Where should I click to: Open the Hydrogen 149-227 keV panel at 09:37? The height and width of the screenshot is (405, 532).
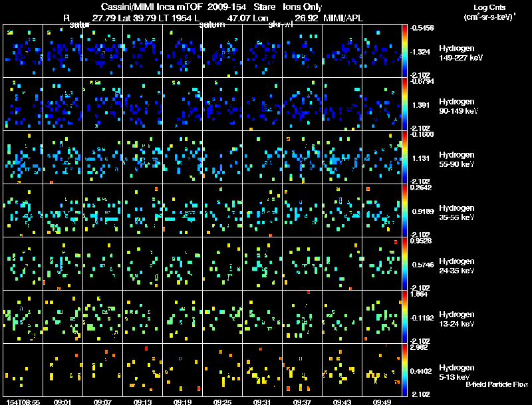coord(302,51)
